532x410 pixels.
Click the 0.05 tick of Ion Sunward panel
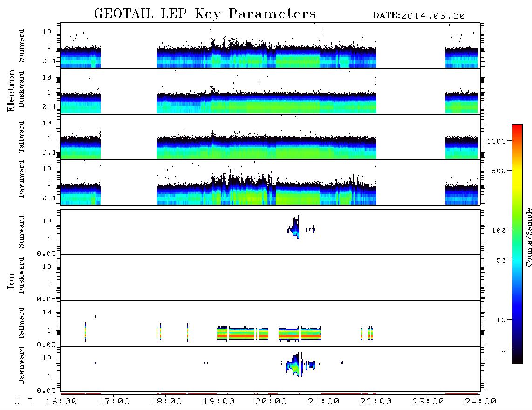(x=47, y=253)
